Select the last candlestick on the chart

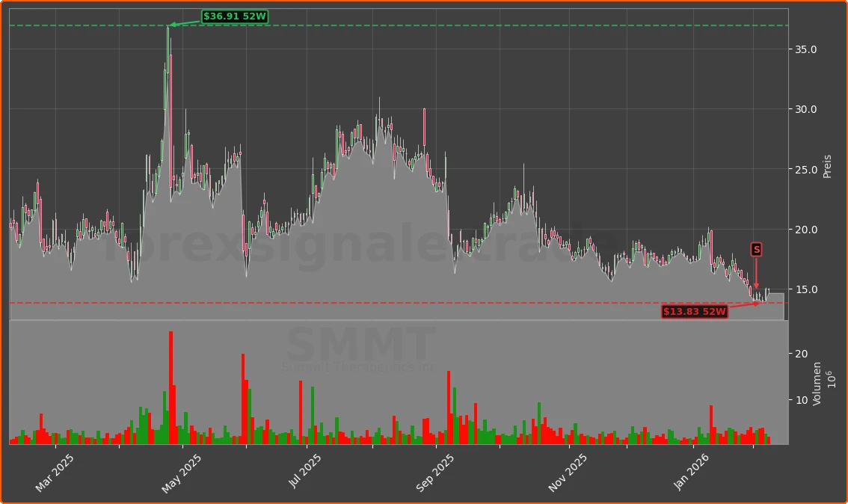pyautogui.click(x=770, y=292)
